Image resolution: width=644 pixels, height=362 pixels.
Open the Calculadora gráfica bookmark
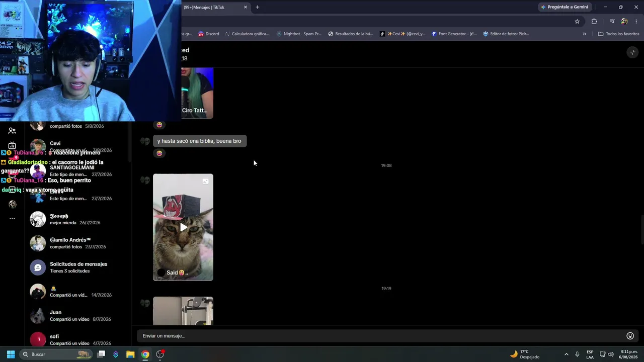coord(247,34)
